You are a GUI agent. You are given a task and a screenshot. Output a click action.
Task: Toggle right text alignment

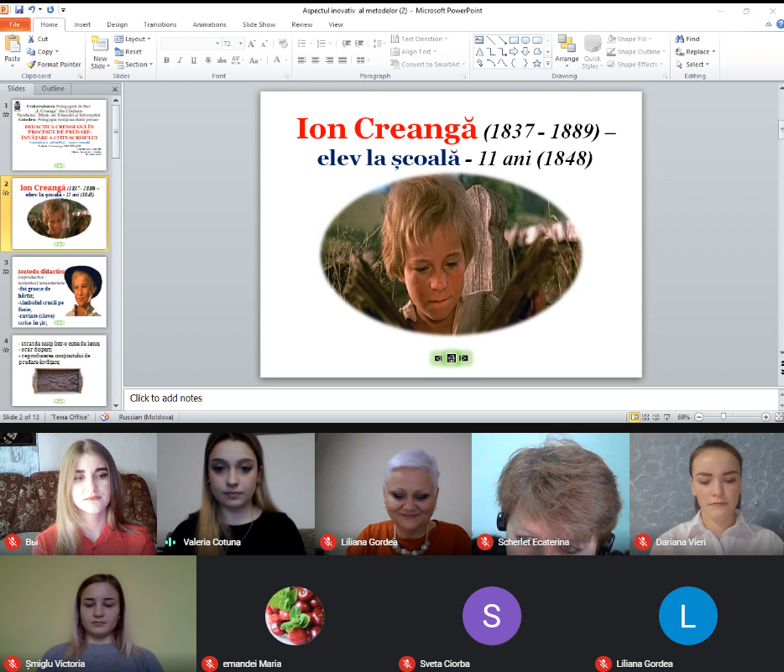click(329, 60)
